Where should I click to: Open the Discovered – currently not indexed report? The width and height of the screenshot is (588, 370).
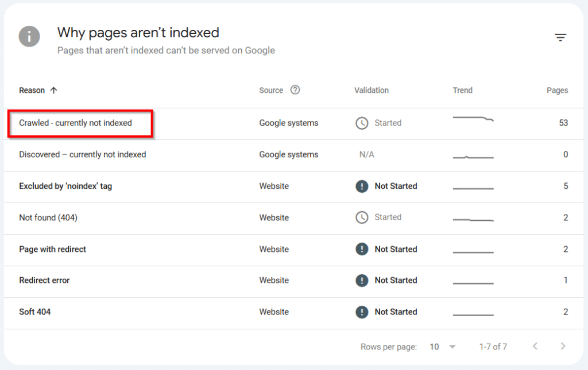(82, 154)
